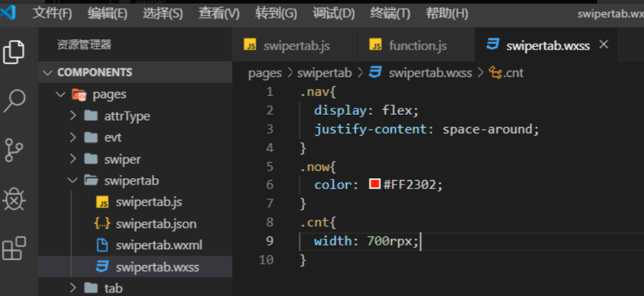Collapse the COMPONENTS section
Screen dimensions: 644x296
48,73
